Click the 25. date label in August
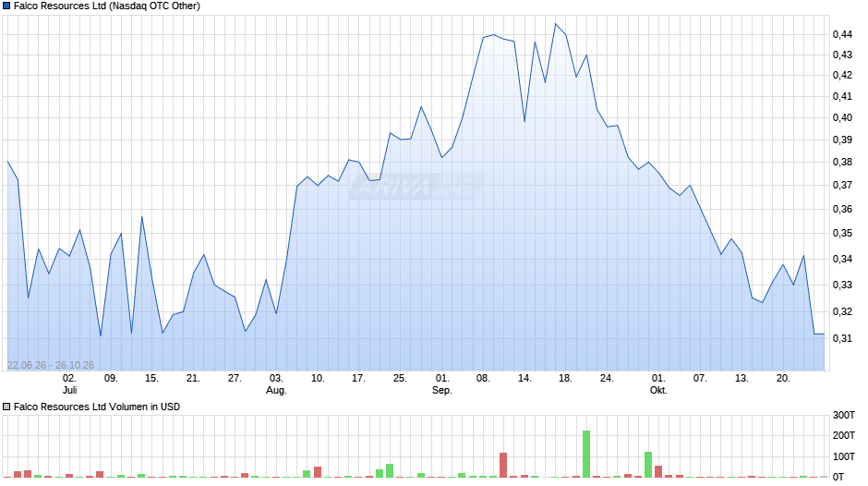Image resolution: width=868 pixels, height=486 pixels. pyautogui.click(x=400, y=379)
